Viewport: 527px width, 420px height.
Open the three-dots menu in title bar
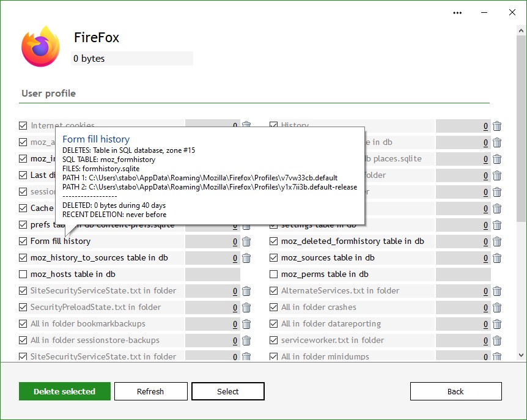tap(457, 12)
